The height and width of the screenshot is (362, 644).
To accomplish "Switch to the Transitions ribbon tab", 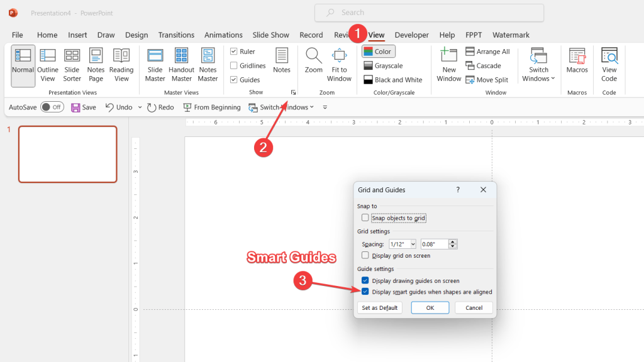I will [x=176, y=35].
